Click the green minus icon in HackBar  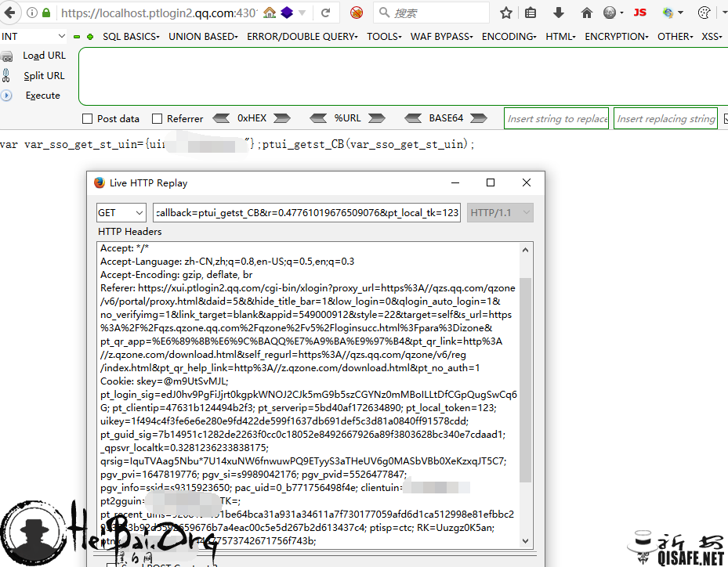click(77, 37)
